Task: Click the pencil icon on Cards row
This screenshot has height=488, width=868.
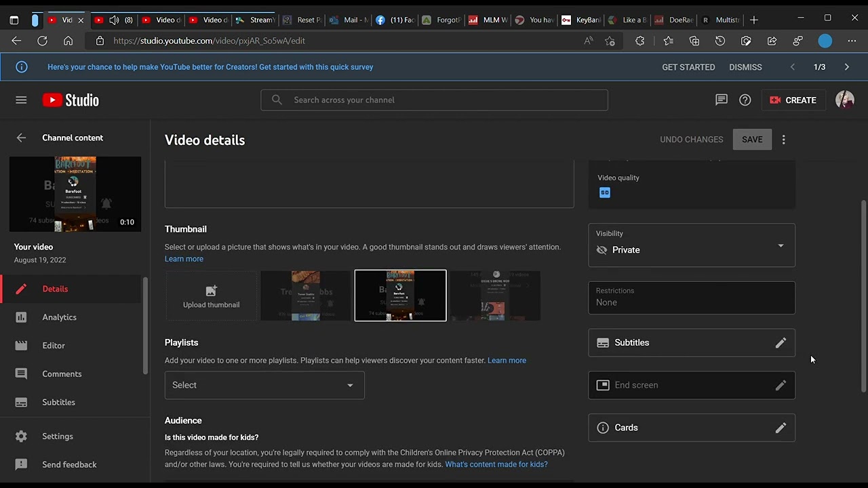Action: [x=781, y=428]
